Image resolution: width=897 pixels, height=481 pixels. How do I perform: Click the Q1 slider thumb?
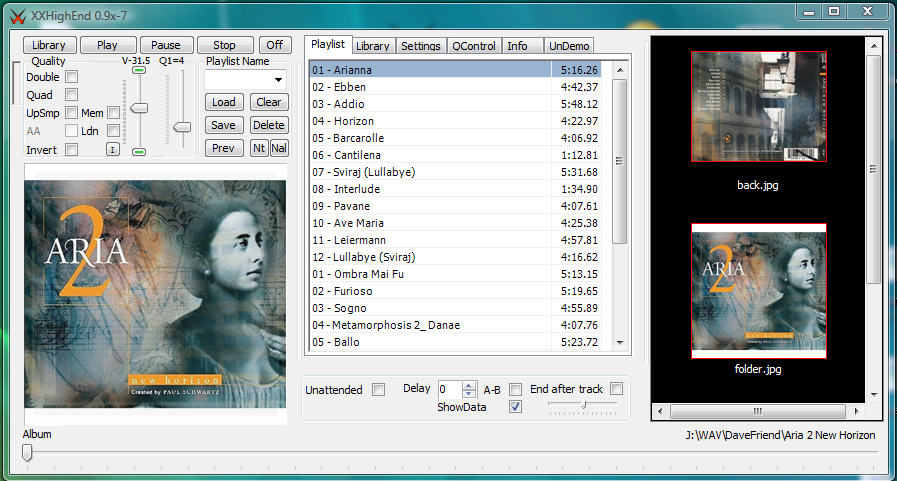coord(182,127)
